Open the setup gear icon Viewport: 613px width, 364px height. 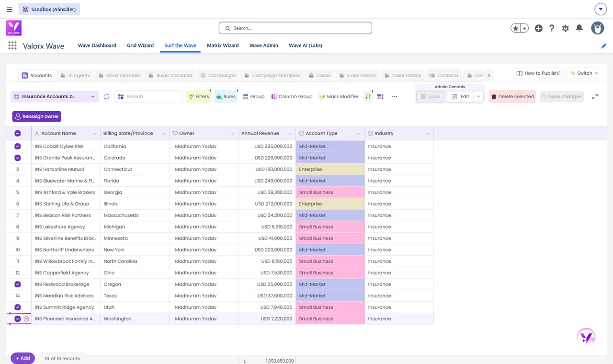coord(566,28)
